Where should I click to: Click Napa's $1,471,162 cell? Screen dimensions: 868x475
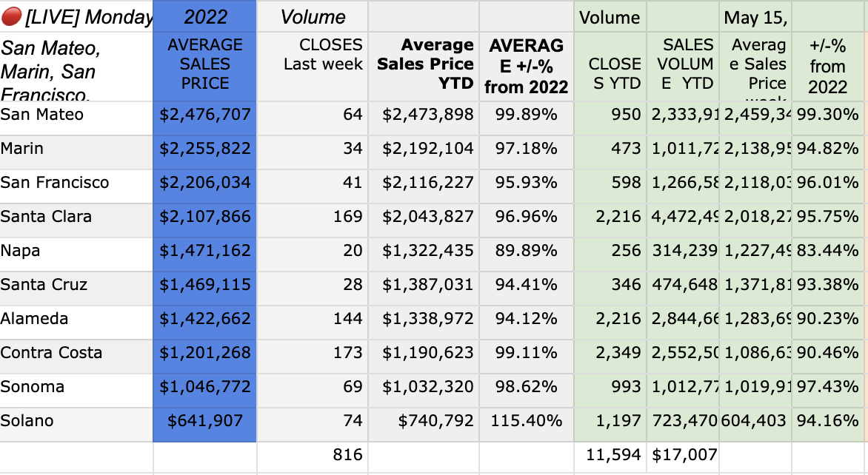(x=205, y=255)
